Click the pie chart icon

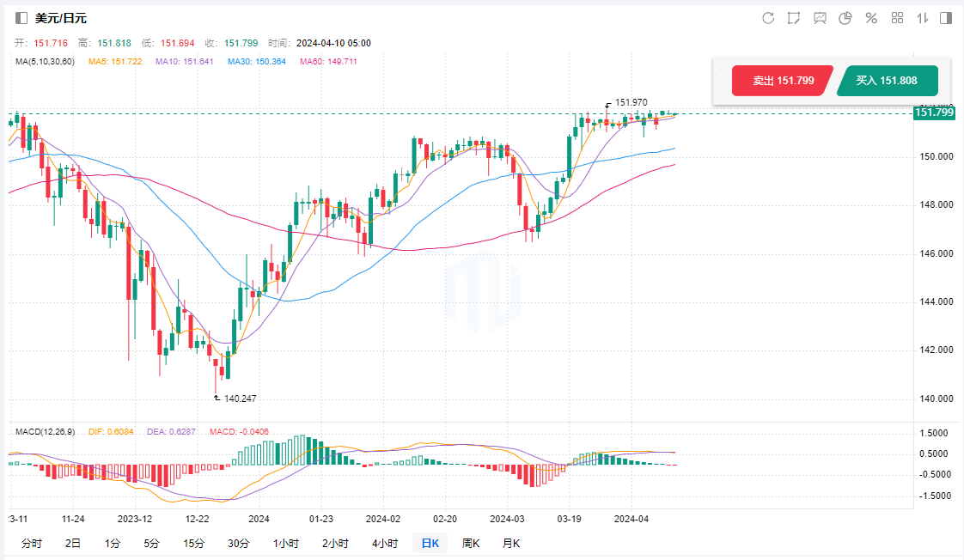[845, 18]
